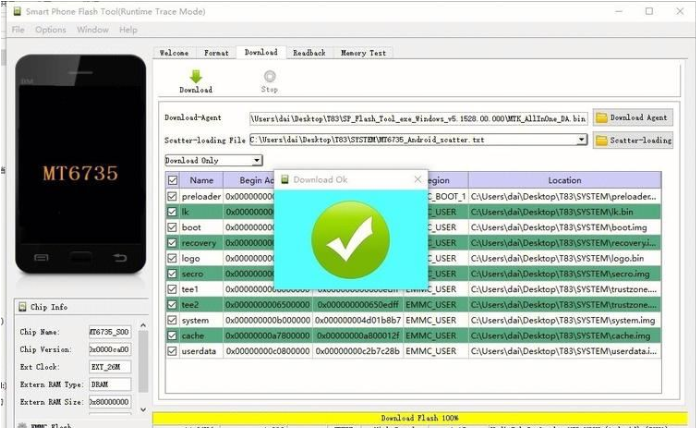Switch to the Readback tab
Viewport: 696px width, 428px height.
tap(309, 53)
